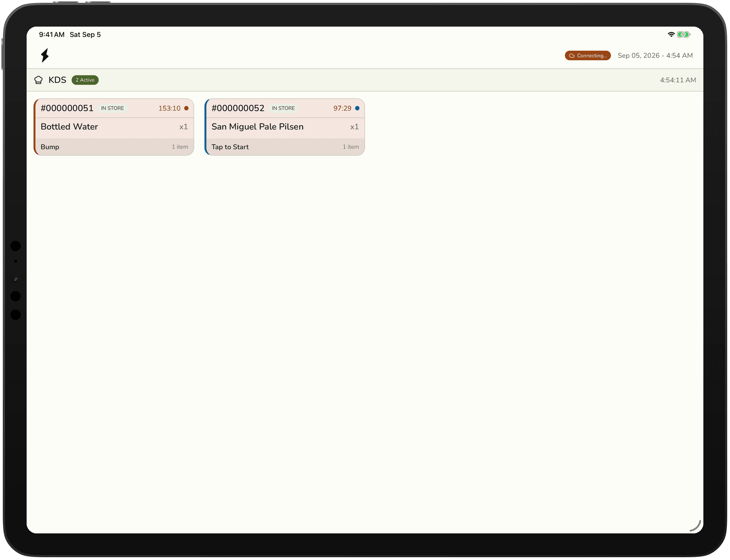730x560 pixels.
Task: Click 1 item count on Bump row
Action: [180, 147]
